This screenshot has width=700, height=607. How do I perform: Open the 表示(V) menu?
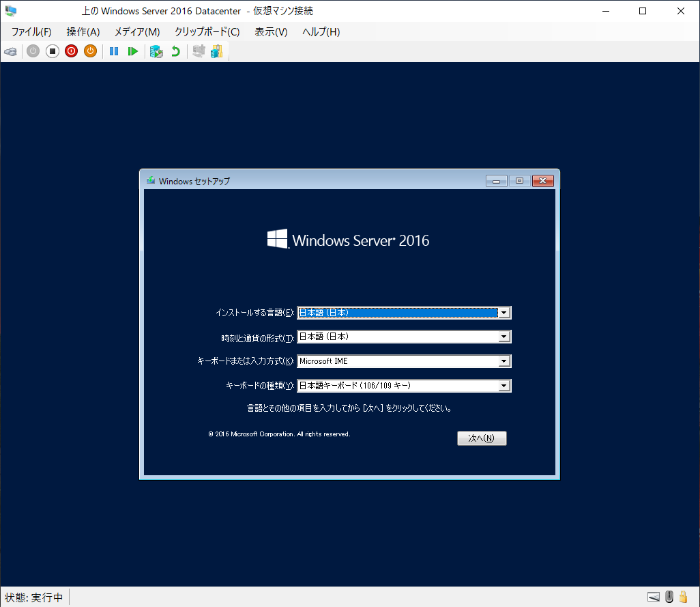(271, 31)
